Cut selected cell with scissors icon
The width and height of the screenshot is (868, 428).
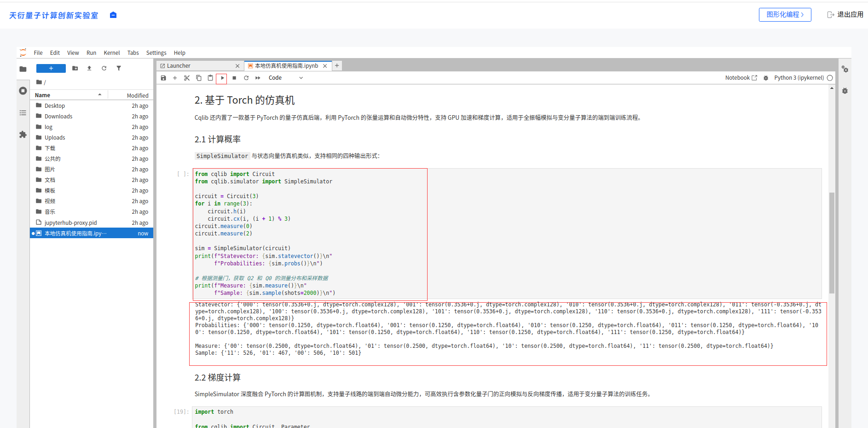coord(187,78)
